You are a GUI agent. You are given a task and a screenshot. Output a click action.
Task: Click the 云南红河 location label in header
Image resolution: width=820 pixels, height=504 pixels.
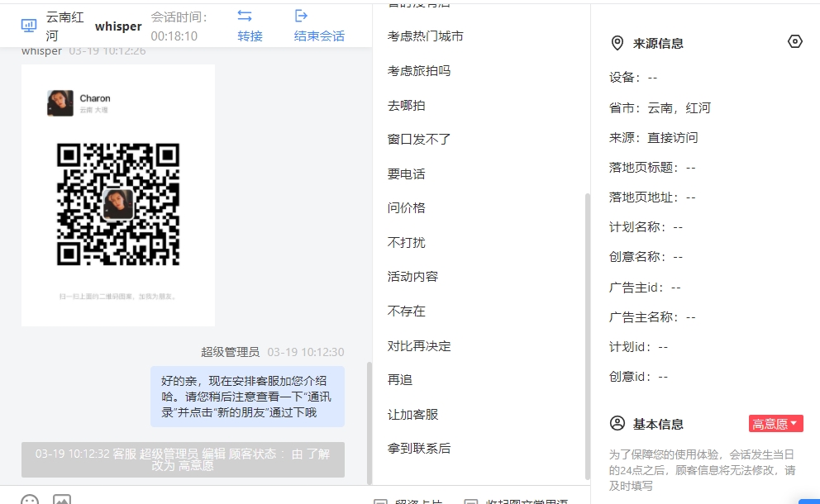pyautogui.click(x=64, y=26)
